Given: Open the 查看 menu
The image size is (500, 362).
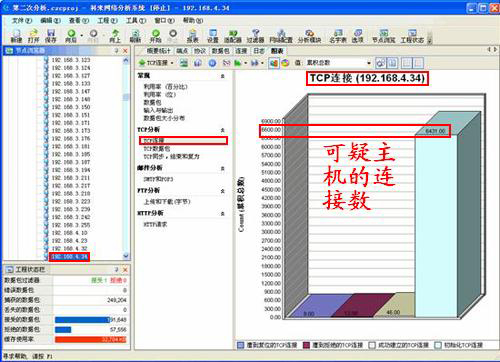Looking at the screenshot, I should (79, 20).
